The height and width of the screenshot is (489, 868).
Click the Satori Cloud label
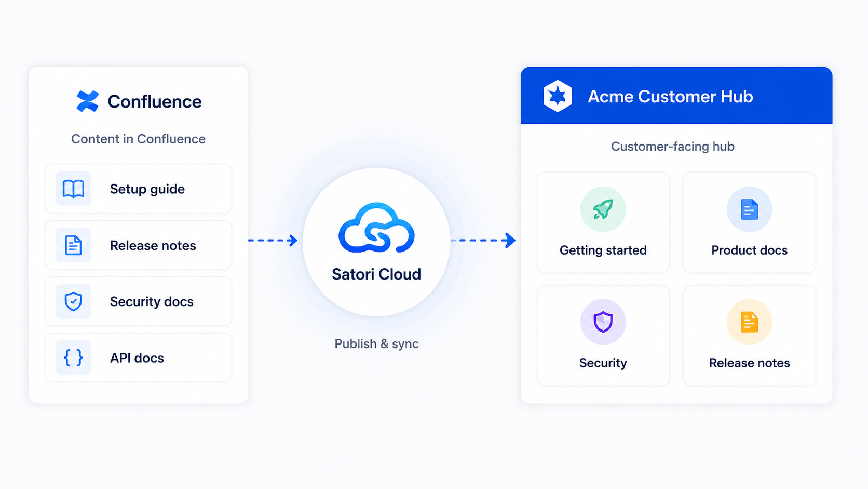376,274
